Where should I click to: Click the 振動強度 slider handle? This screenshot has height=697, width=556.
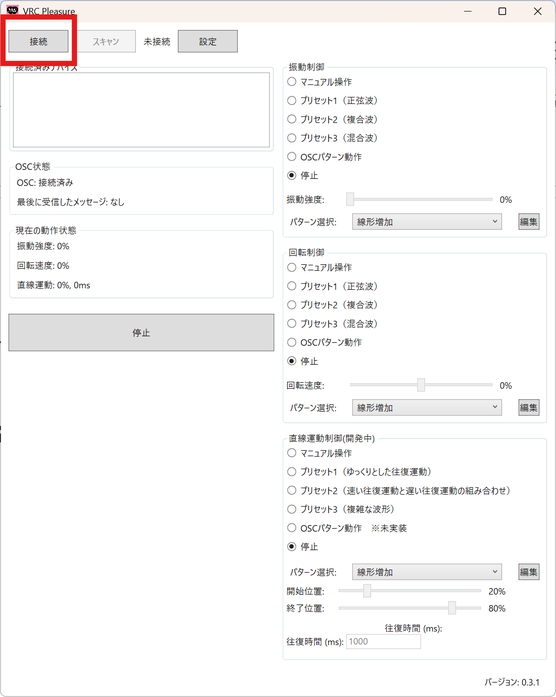pos(350,199)
